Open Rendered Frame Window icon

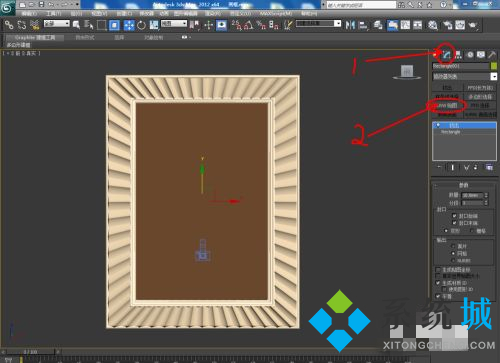pos(460,25)
